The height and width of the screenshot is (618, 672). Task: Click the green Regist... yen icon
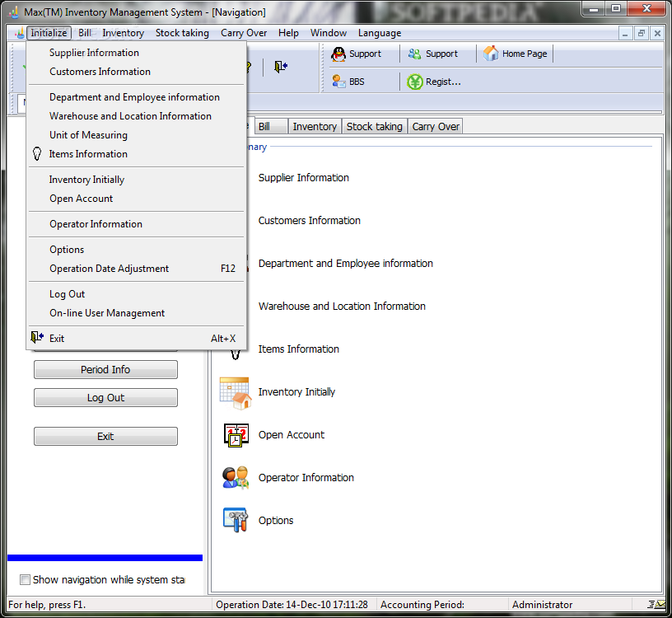(414, 82)
